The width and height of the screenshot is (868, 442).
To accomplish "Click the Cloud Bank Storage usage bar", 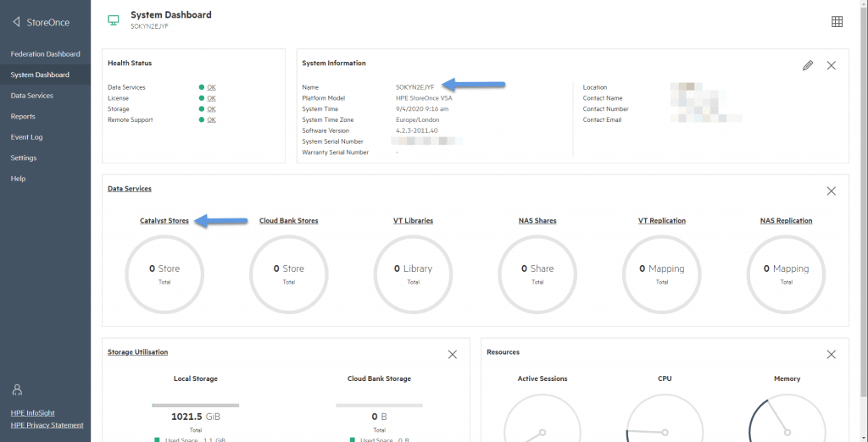I will click(379, 405).
